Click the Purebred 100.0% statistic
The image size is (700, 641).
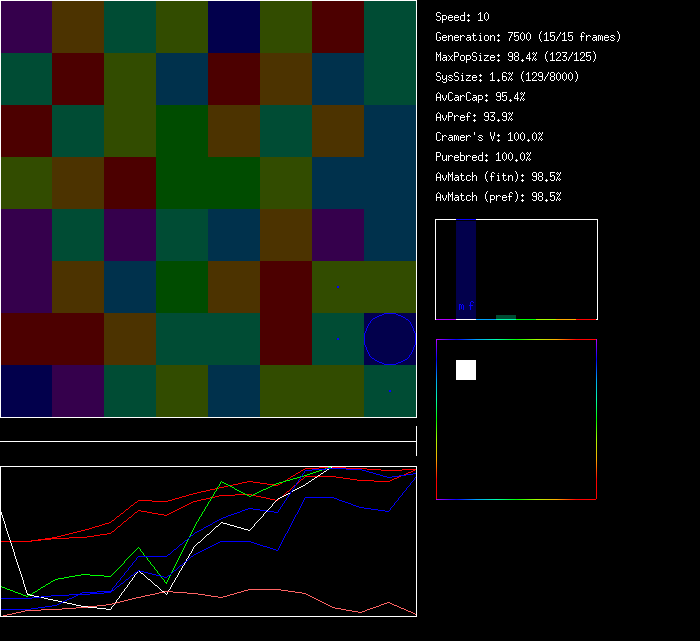click(483, 157)
